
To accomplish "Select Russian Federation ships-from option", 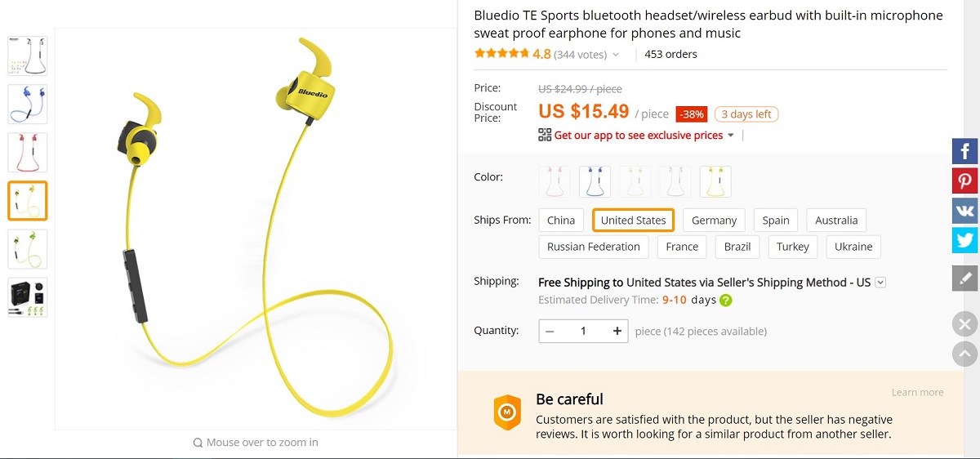I will point(594,247).
